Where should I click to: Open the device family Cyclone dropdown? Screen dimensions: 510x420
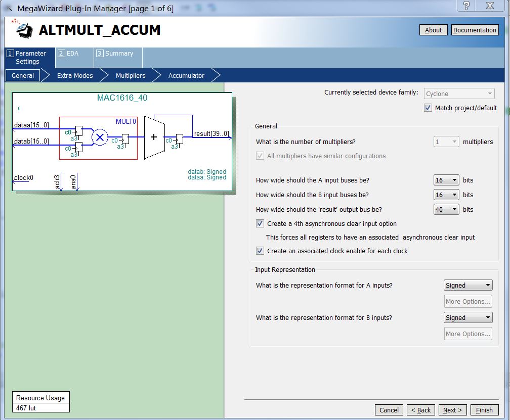coord(459,94)
